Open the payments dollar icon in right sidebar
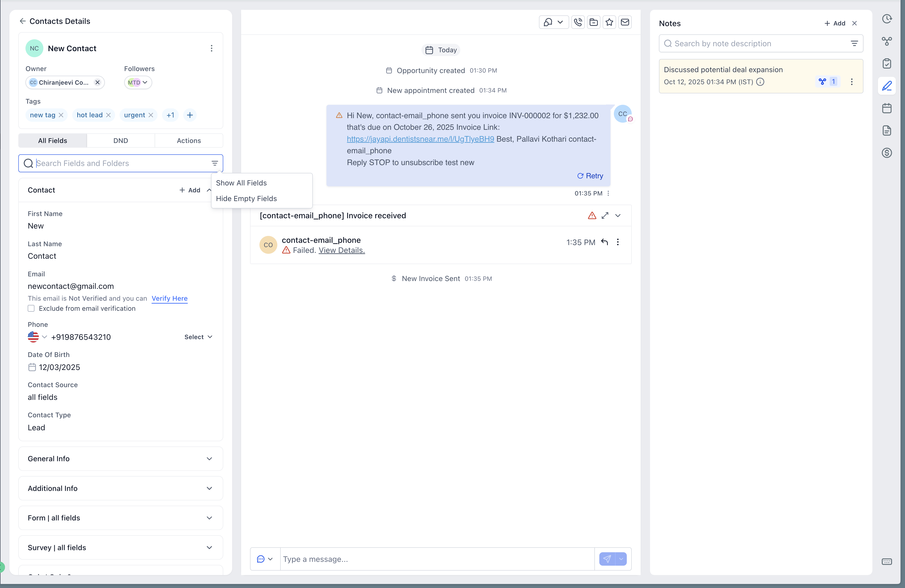 click(x=886, y=153)
